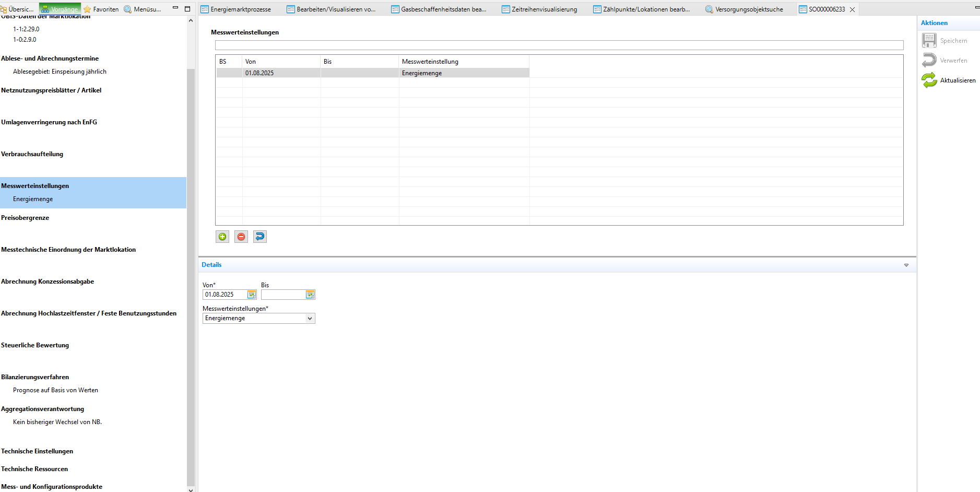The height and width of the screenshot is (492, 980).
Task: Open the Favoriten view
Action: (x=101, y=9)
